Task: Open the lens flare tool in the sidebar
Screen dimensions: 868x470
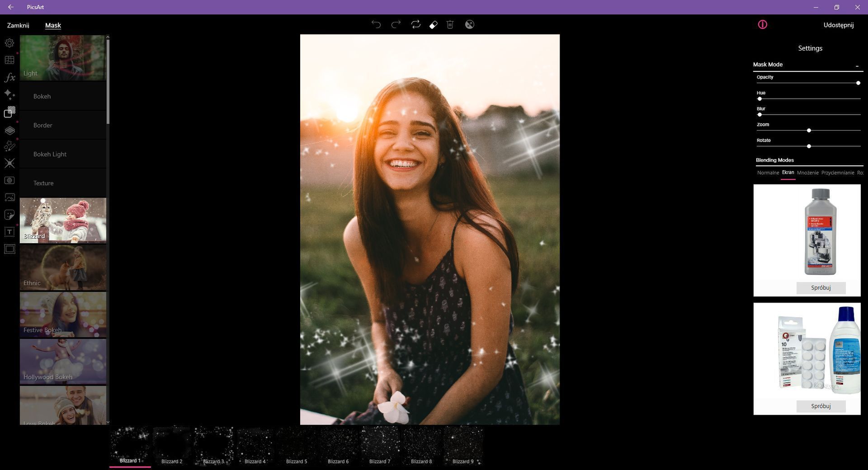Action: [9, 163]
